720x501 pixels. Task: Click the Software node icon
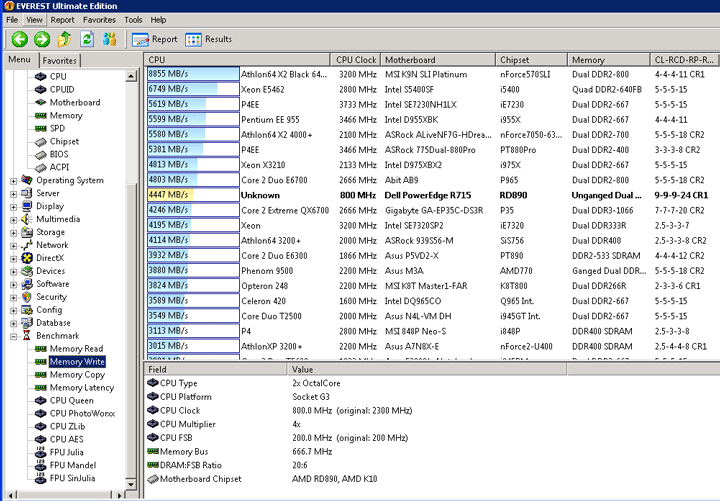(x=27, y=284)
